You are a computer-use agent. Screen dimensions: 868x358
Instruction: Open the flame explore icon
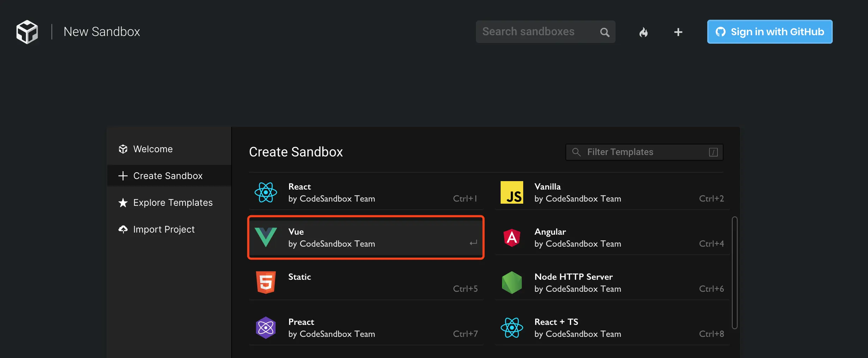[x=643, y=32]
